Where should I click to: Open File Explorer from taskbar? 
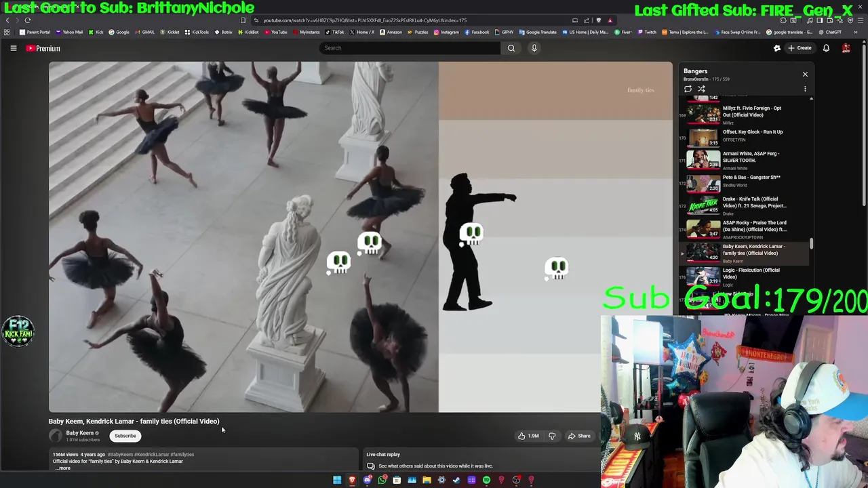(427, 480)
